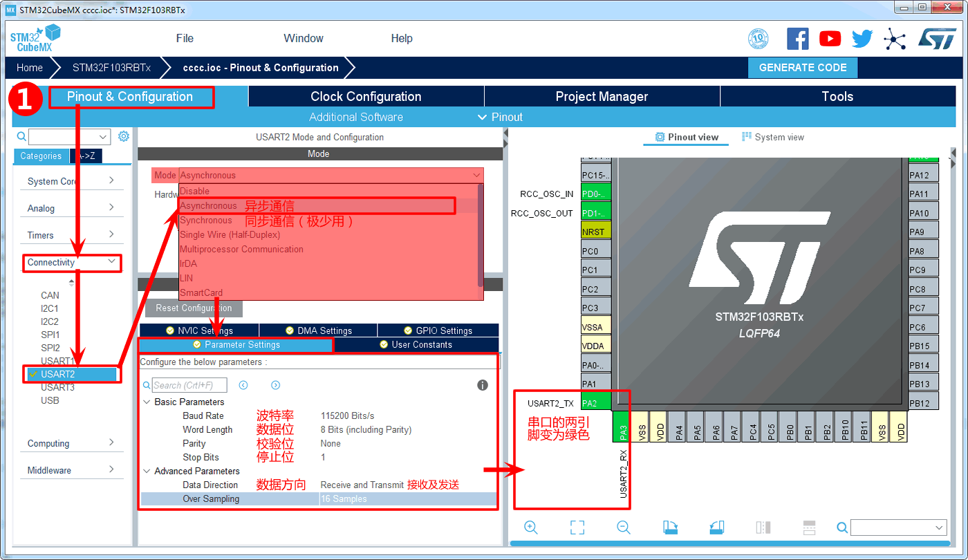Click the info icon in parameter panel
The image size is (968, 560).
point(483,385)
